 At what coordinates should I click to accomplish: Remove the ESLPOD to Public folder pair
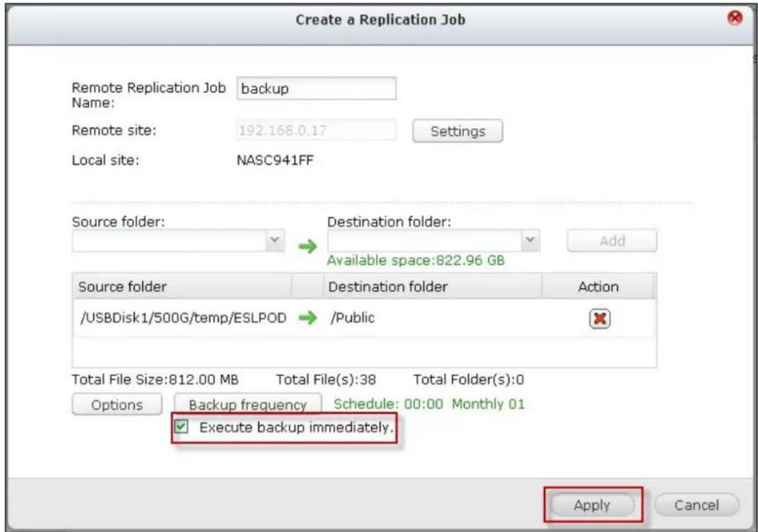click(599, 318)
